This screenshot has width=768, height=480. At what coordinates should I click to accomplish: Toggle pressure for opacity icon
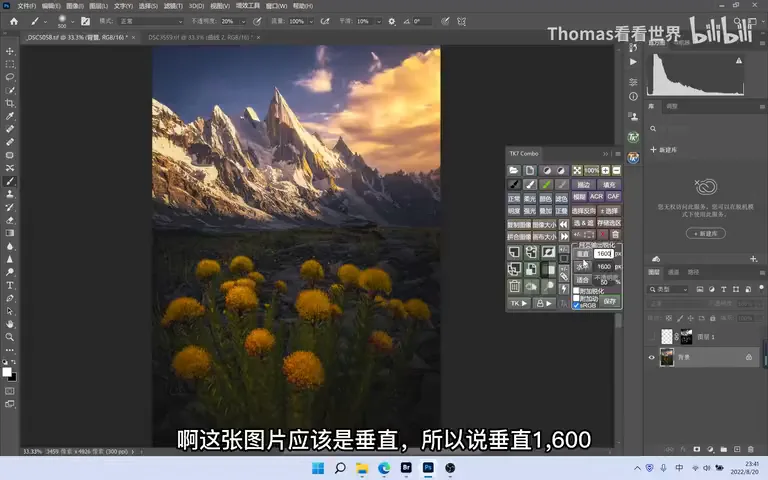tap(258, 22)
